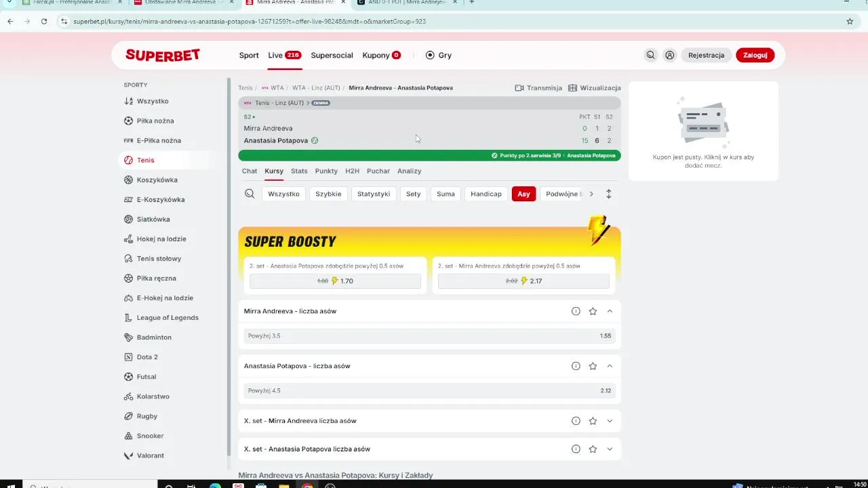Select Tenis in sidebar
This screenshot has width=868, height=488.
[x=139, y=160]
